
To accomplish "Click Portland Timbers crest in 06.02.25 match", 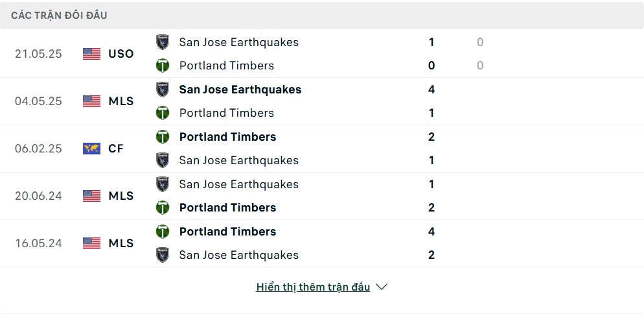I will pos(163,137).
